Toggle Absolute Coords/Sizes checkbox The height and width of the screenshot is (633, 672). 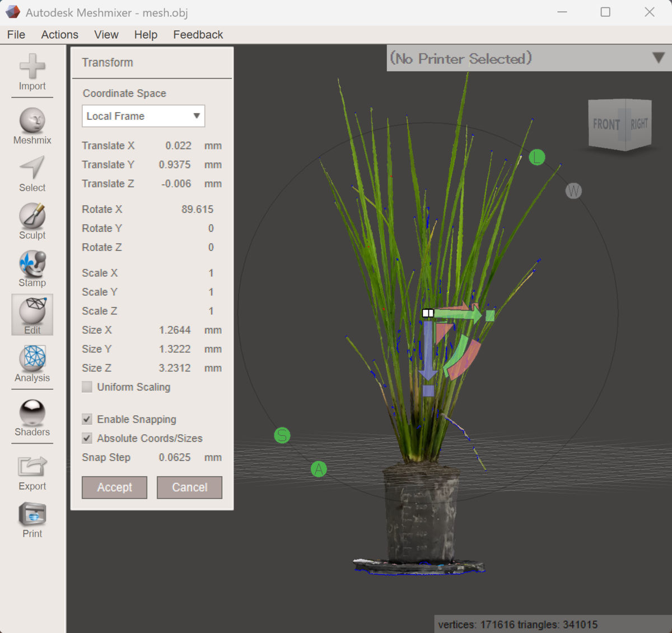(87, 439)
